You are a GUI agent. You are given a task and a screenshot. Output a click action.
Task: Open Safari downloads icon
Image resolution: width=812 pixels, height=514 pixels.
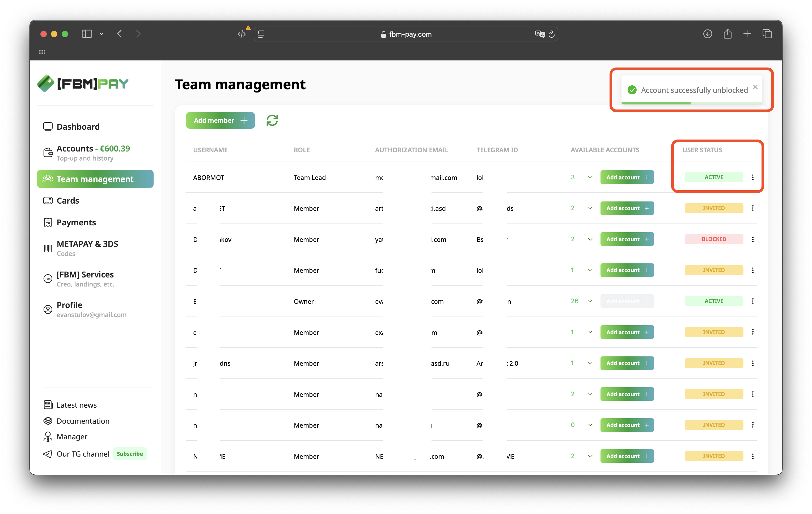coord(708,34)
